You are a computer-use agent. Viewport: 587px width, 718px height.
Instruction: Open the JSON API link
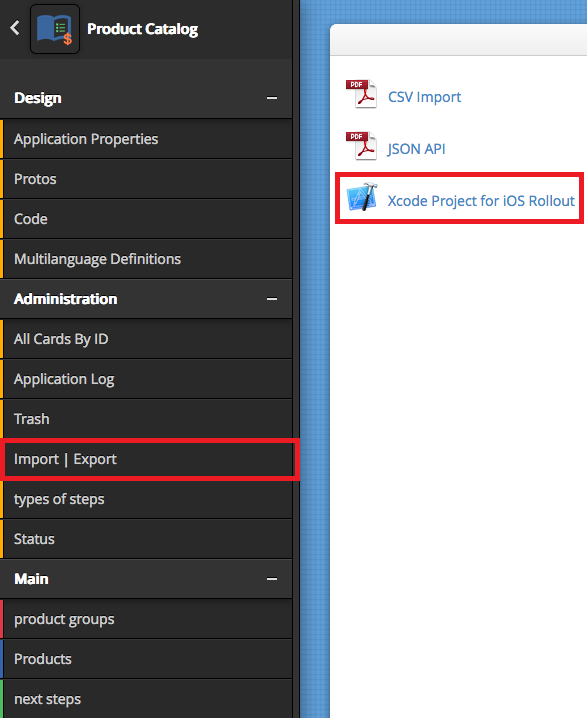tap(416, 149)
